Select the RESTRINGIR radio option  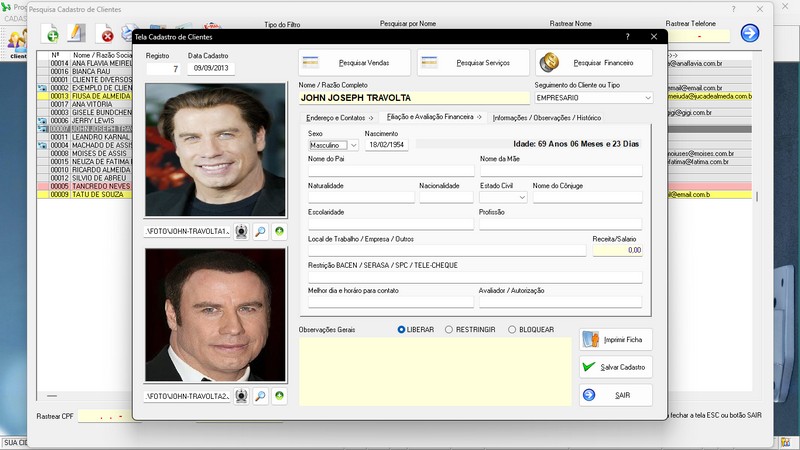[x=449, y=329]
